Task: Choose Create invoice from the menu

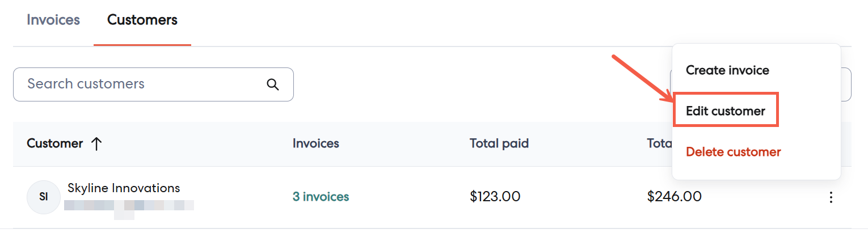Action: [727, 71]
